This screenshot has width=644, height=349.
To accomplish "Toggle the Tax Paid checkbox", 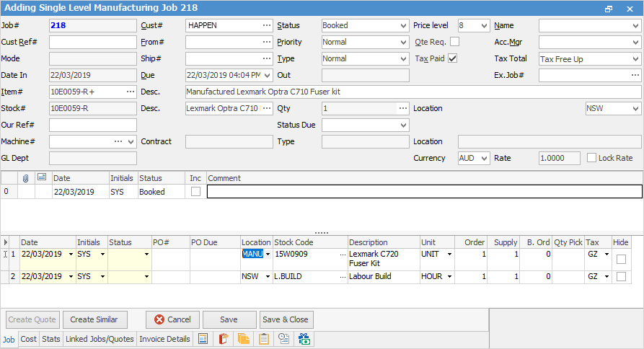I will (453, 59).
